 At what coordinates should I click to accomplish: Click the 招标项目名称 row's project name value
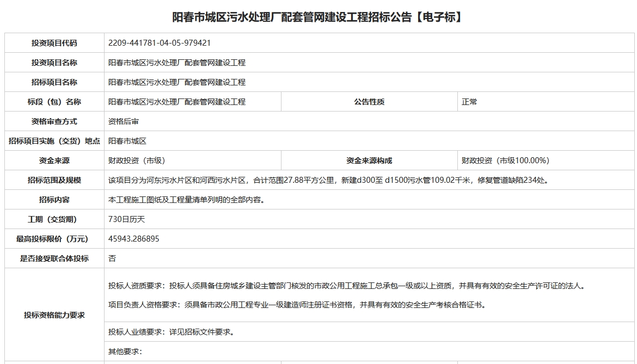click(x=177, y=82)
